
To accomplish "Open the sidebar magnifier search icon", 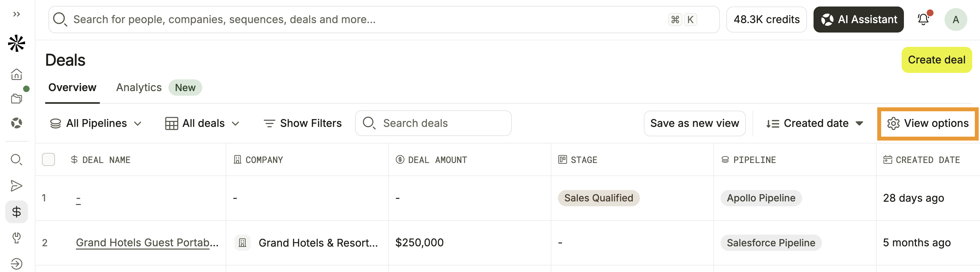I will pyautogui.click(x=16, y=159).
